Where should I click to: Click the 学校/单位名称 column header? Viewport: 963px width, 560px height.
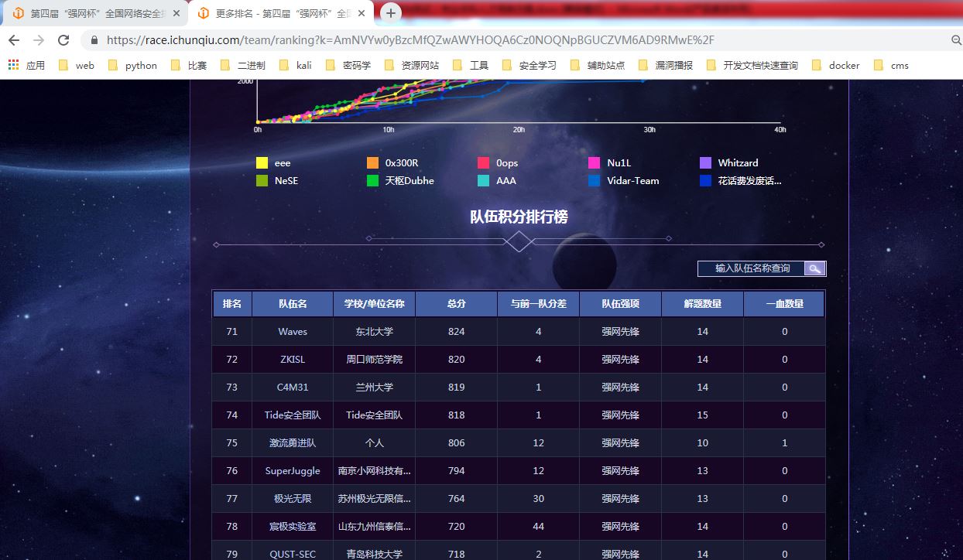coord(375,304)
